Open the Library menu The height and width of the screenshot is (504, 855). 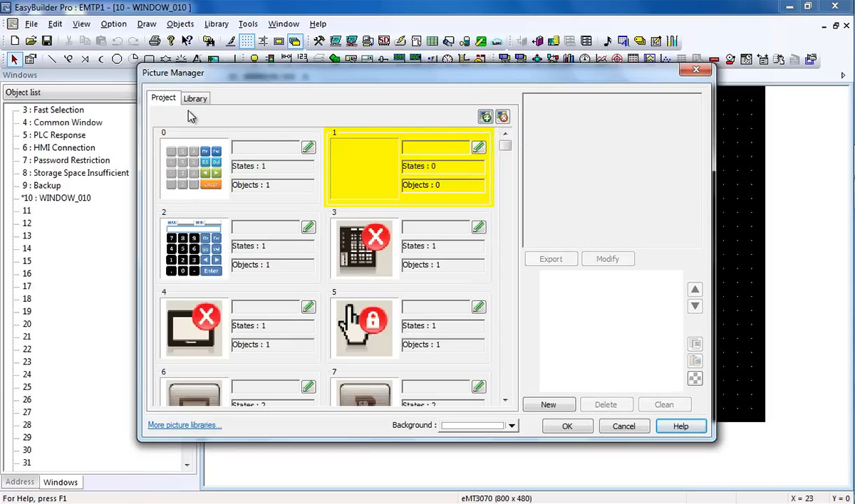point(217,24)
